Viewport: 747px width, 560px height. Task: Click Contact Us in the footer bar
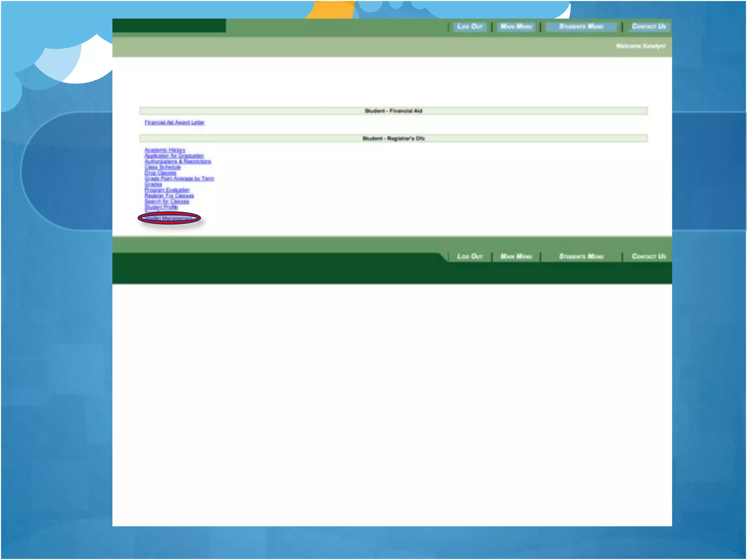pyautogui.click(x=649, y=257)
